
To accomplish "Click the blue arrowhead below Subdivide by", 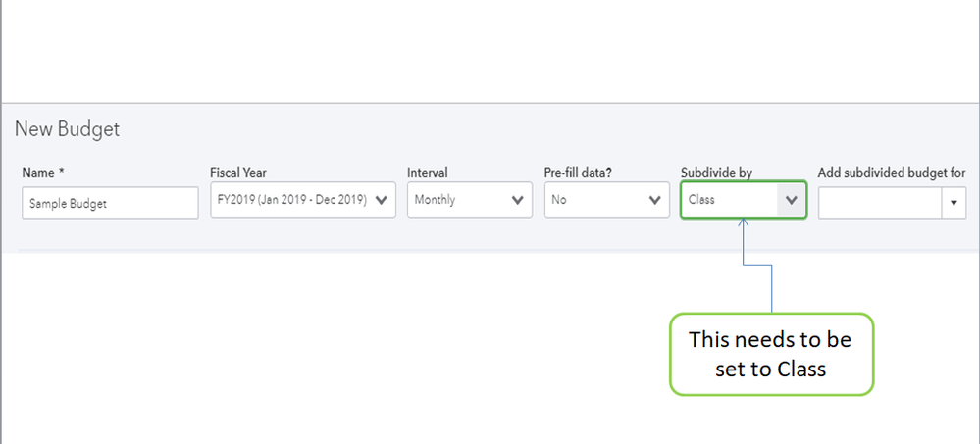I will (x=743, y=224).
